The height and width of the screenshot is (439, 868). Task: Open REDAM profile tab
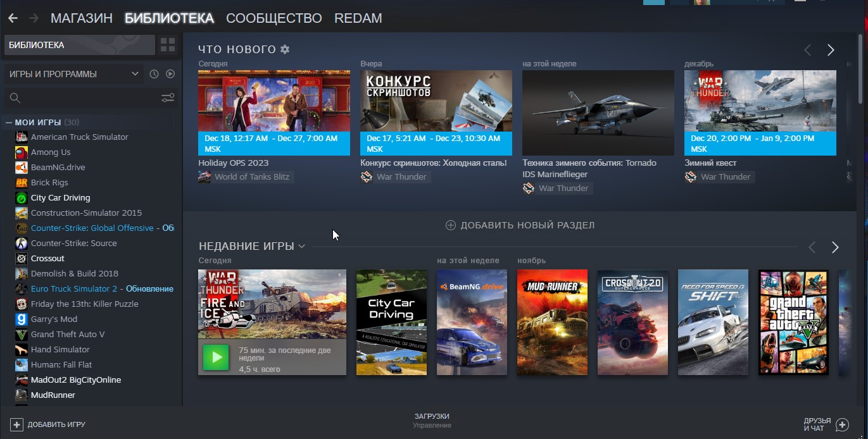pyautogui.click(x=358, y=18)
